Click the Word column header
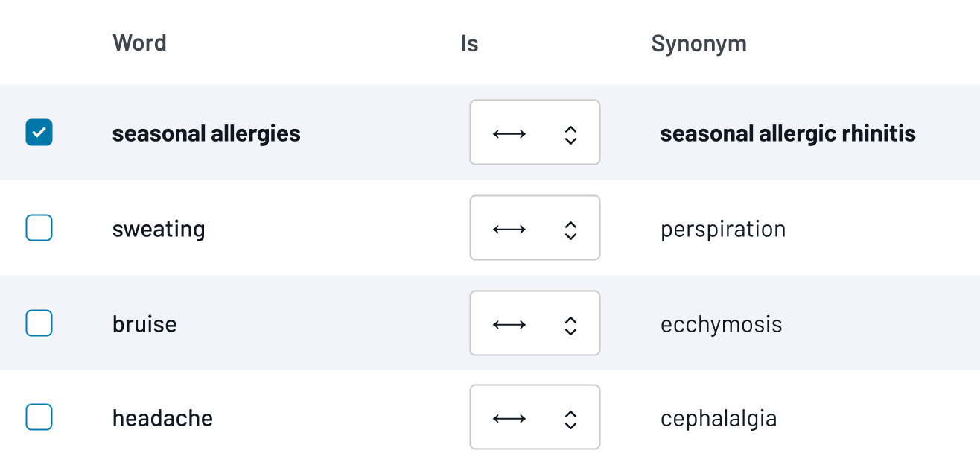 [x=139, y=42]
